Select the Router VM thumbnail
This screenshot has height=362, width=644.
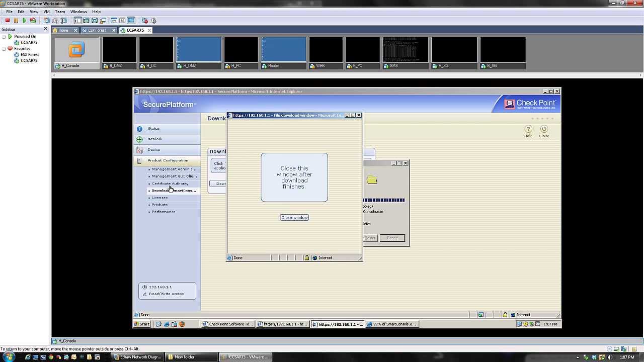pos(283,53)
